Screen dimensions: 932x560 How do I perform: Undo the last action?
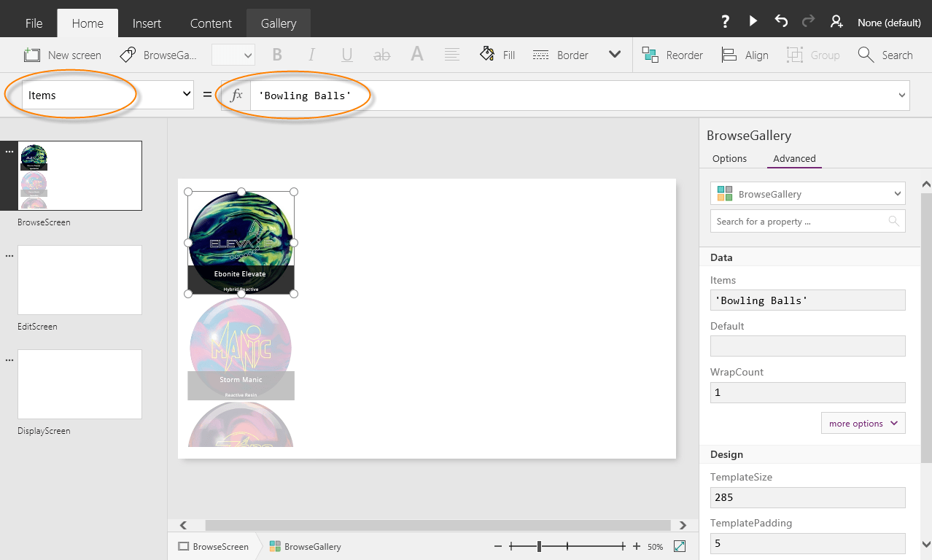coord(780,21)
